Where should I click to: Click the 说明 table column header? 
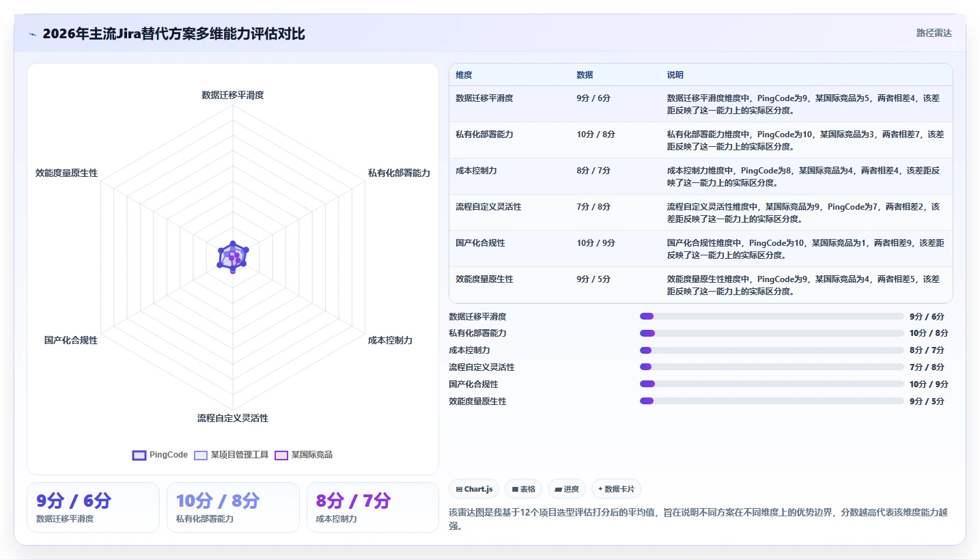(x=675, y=75)
